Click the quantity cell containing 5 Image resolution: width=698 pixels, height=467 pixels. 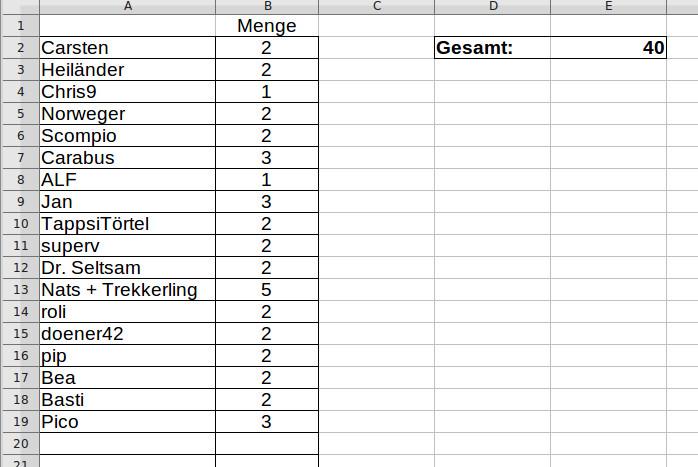pos(266,290)
